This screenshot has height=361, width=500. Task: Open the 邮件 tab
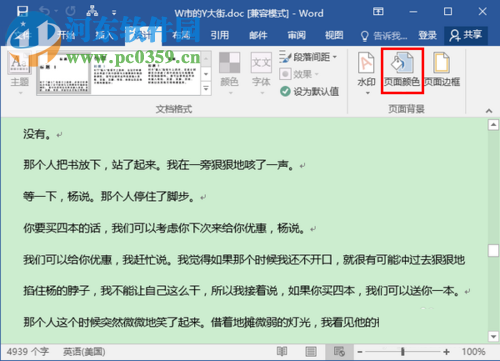[258, 35]
